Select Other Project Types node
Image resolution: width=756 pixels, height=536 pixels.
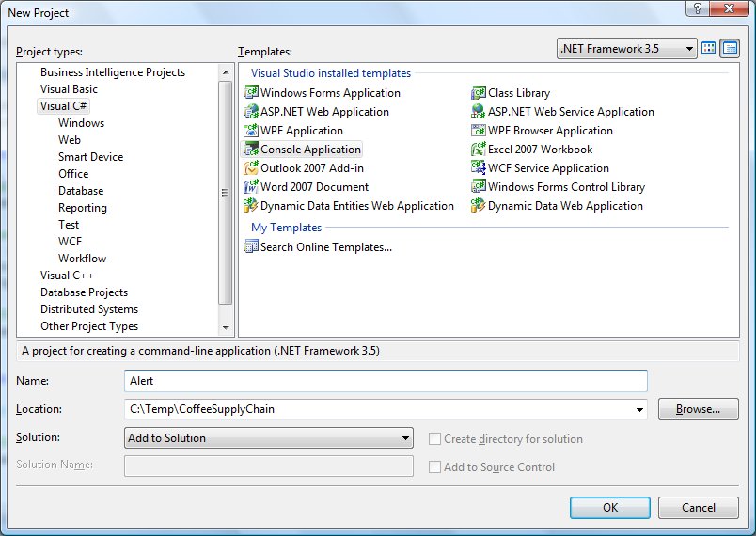(x=89, y=326)
